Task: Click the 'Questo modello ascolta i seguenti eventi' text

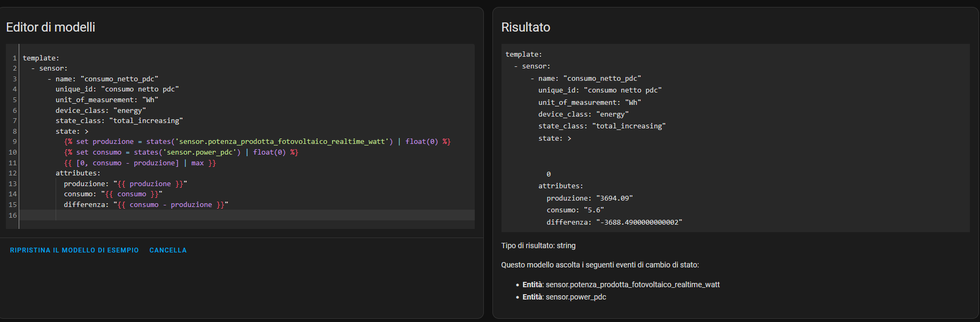Action: tap(600, 265)
